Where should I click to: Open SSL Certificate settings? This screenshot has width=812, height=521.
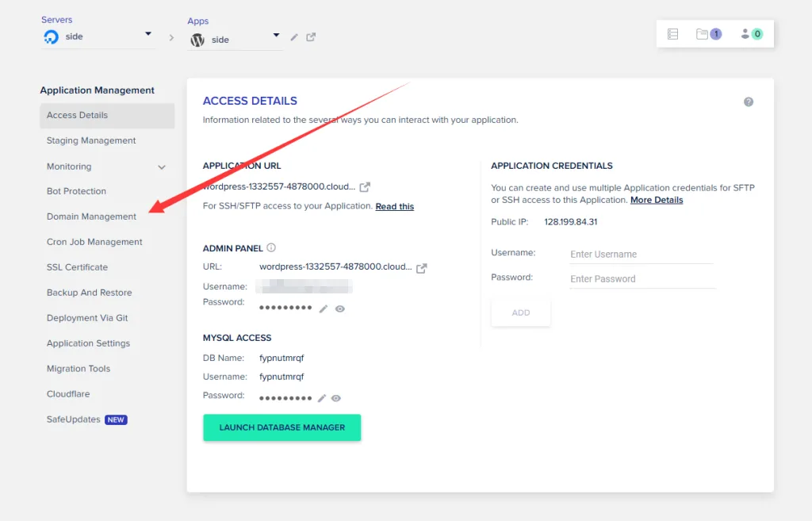pos(77,268)
